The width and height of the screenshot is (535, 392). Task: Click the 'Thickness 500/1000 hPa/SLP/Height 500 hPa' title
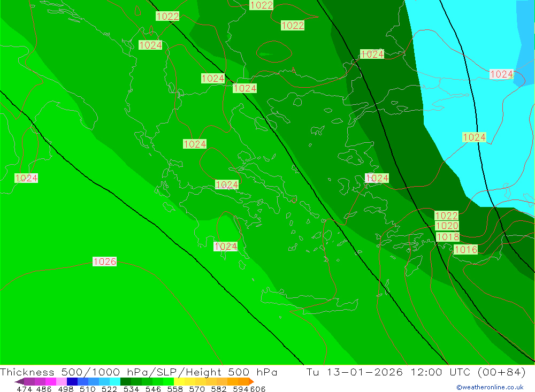139,372
